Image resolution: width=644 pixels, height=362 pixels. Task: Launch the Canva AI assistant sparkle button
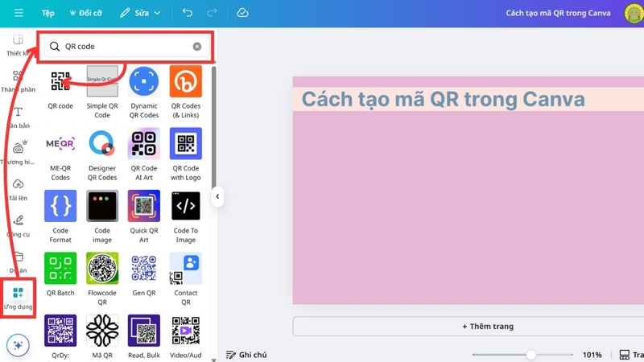click(18, 345)
